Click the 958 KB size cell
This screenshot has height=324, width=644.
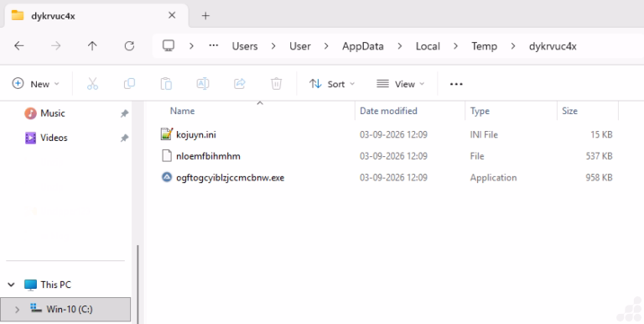tap(599, 178)
